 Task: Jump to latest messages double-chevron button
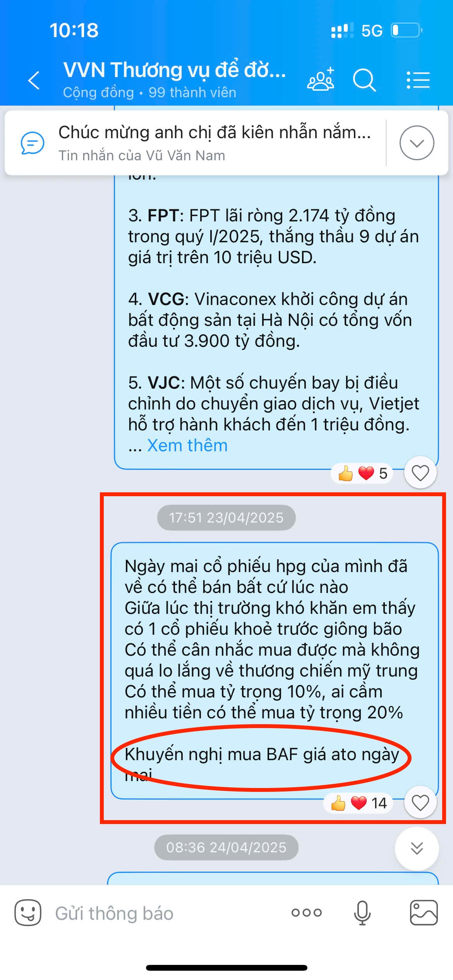(x=417, y=848)
